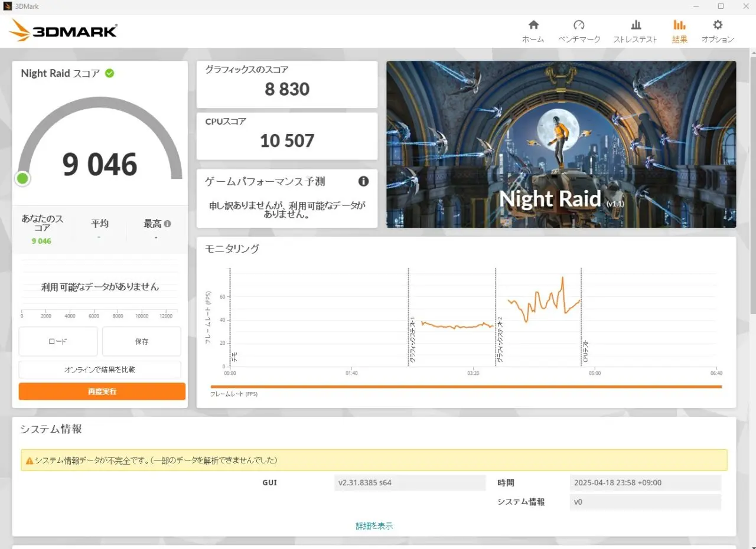Click the green validation checkmark by Night Raid スコア
The height and width of the screenshot is (549, 756).
110,73
